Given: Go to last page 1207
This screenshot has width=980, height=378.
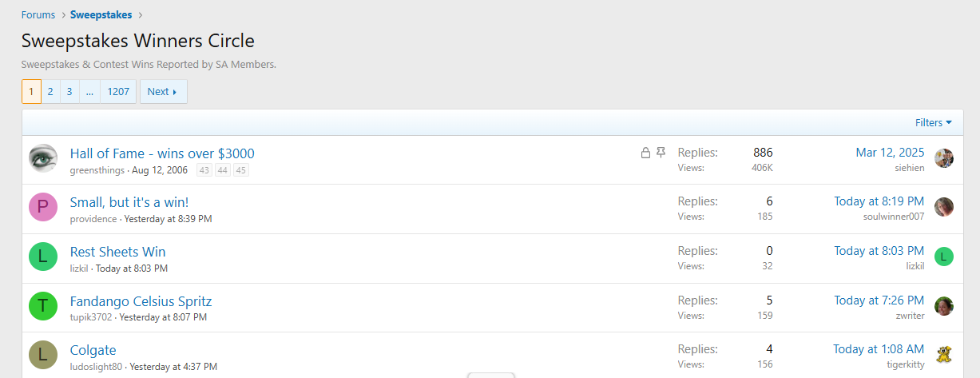Looking at the screenshot, I should 118,92.
